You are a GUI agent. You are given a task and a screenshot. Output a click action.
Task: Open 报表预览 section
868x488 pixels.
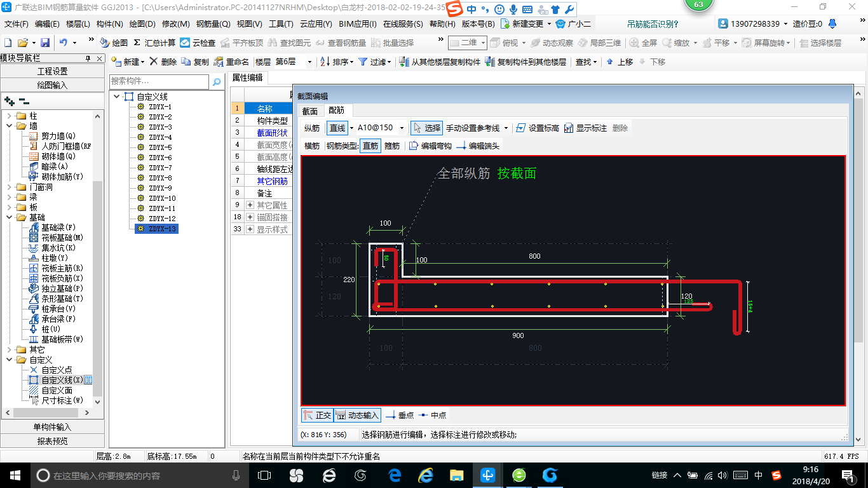[x=52, y=440]
